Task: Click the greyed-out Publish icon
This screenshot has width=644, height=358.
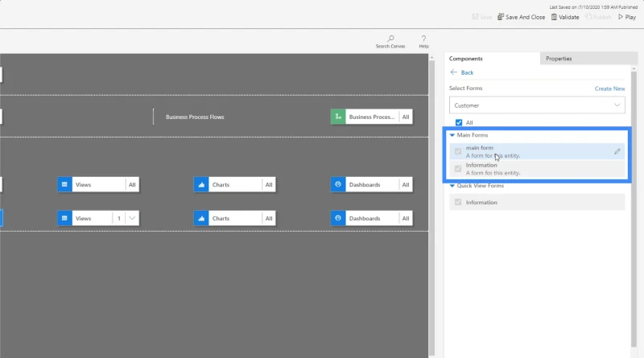Action: [588, 17]
